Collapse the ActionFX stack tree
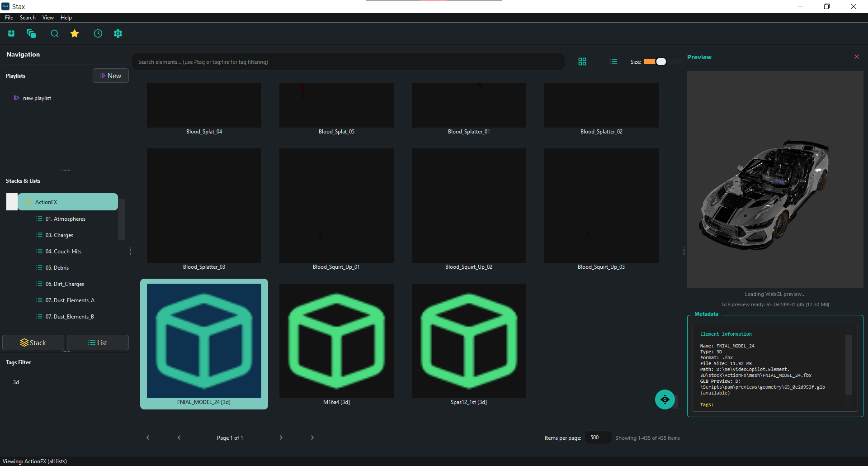 coord(12,202)
